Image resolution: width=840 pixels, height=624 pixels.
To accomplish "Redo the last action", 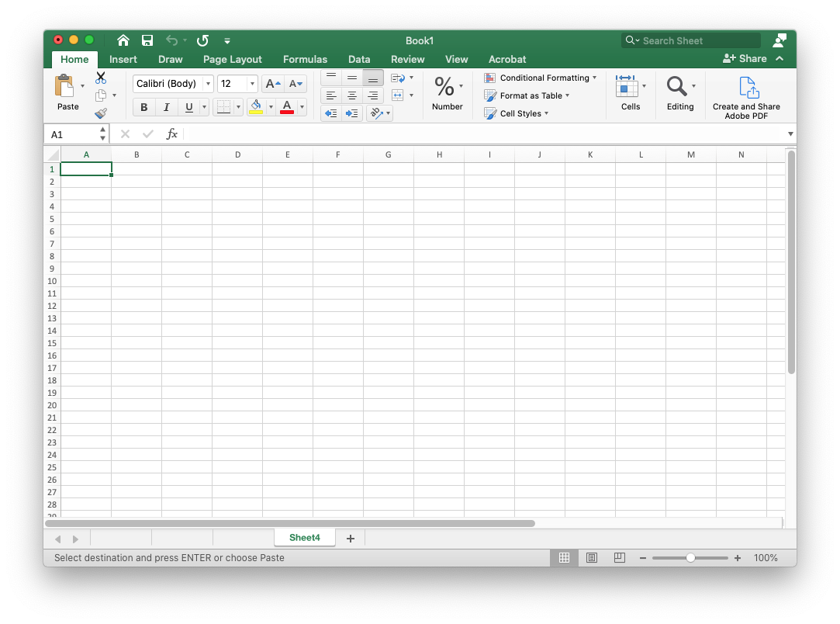I will click(x=202, y=40).
